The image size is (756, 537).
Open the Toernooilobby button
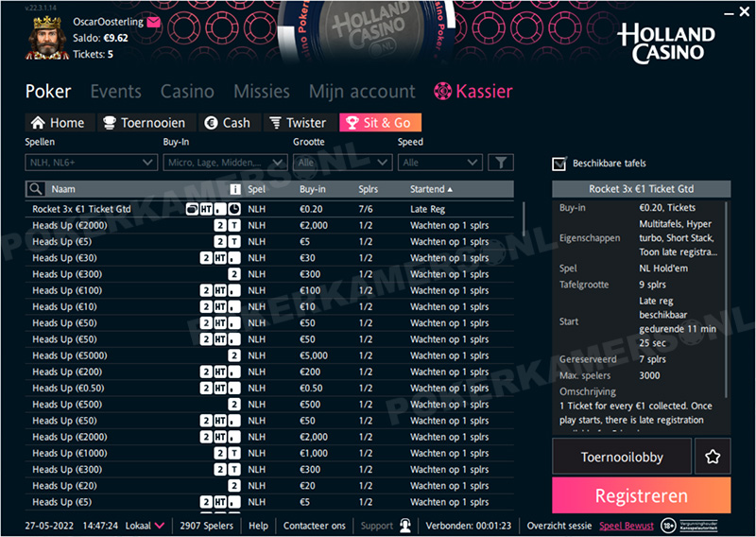pyautogui.click(x=622, y=457)
